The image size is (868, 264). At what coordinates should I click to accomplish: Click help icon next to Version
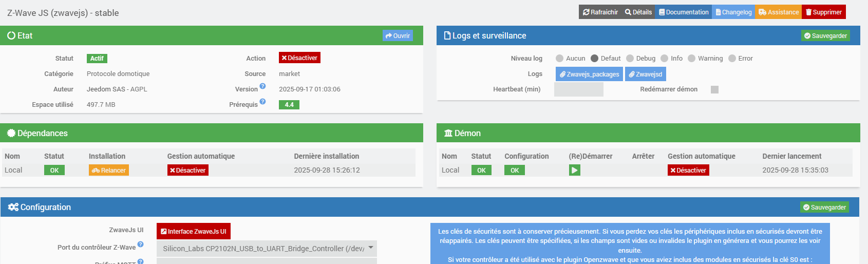[262, 86]
